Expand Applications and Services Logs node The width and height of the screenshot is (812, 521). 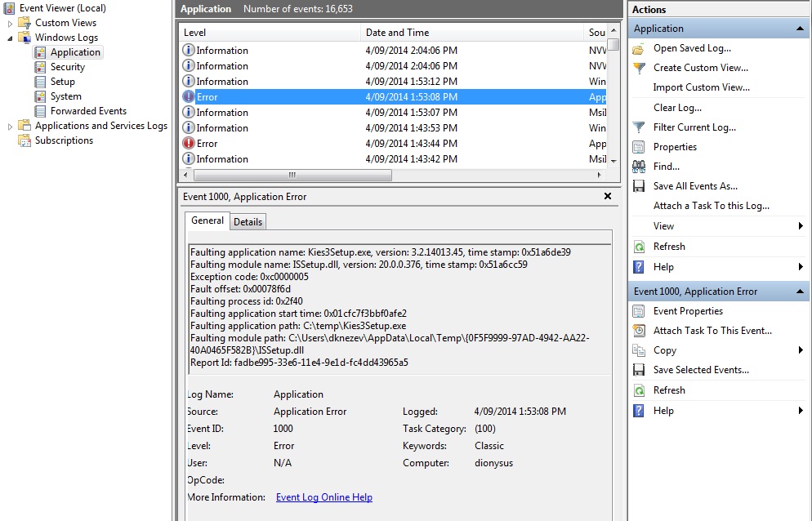pos(10,127)
